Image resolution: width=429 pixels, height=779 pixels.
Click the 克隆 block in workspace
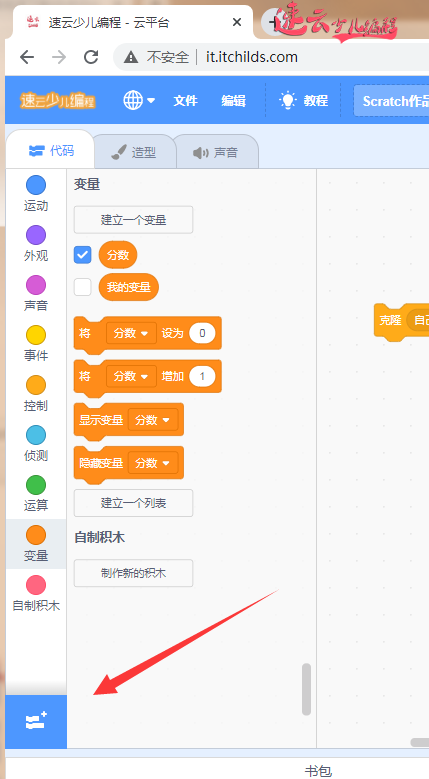point(390,320)
